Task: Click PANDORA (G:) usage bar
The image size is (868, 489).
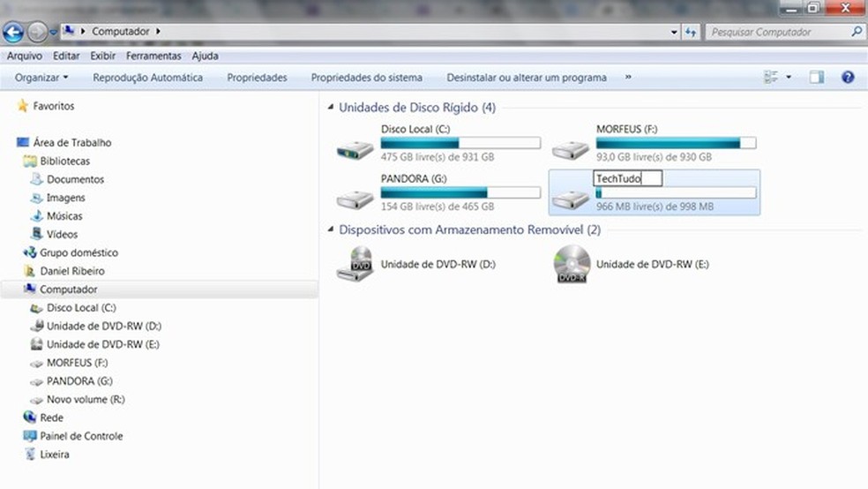Action: 460,192
